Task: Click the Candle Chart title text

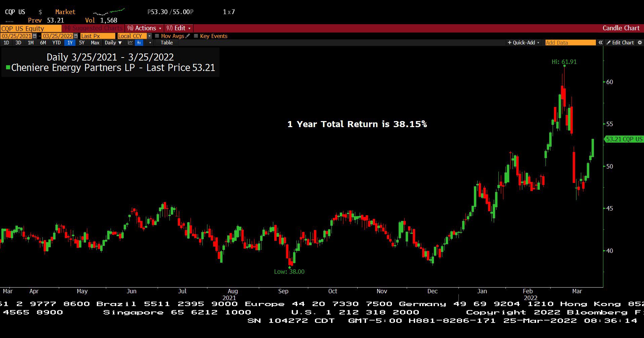Action: point(621,28)
